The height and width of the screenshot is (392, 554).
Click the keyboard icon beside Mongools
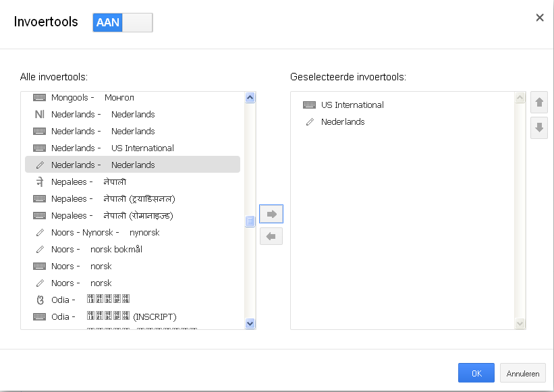[40, 98]
